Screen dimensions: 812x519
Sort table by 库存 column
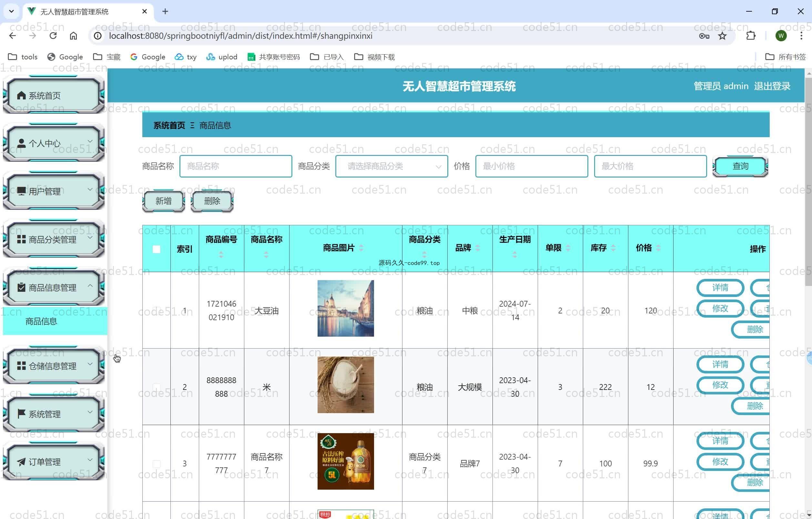[613, 248]
